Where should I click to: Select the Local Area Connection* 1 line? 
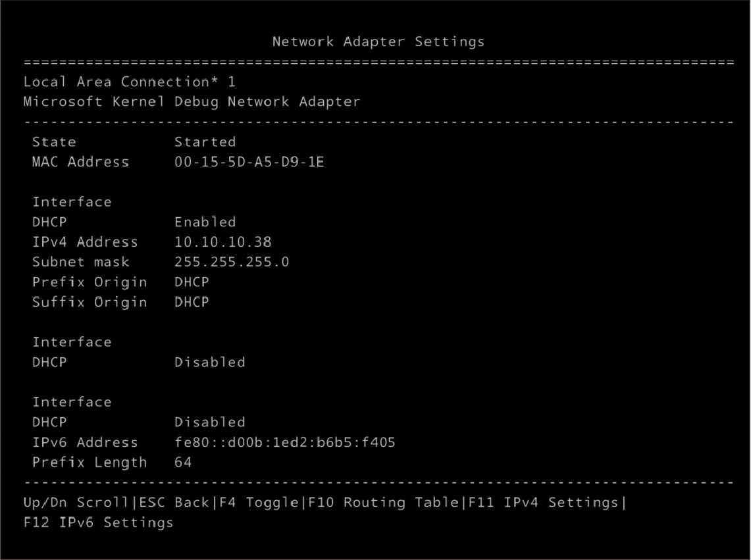pyautogui.click(x=129, y=82)
